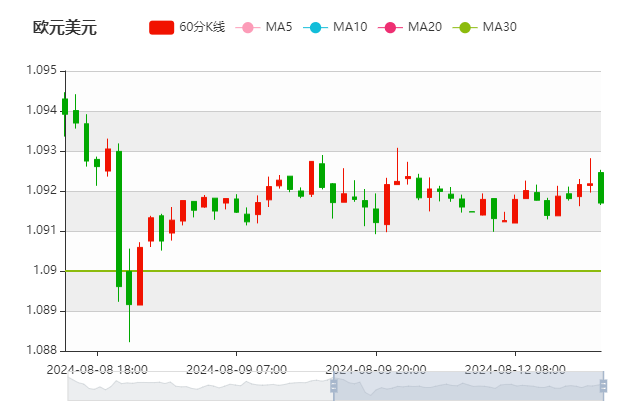Click the pink MA5 legend marker
The image size is (628, 413).
pos(248,28)
